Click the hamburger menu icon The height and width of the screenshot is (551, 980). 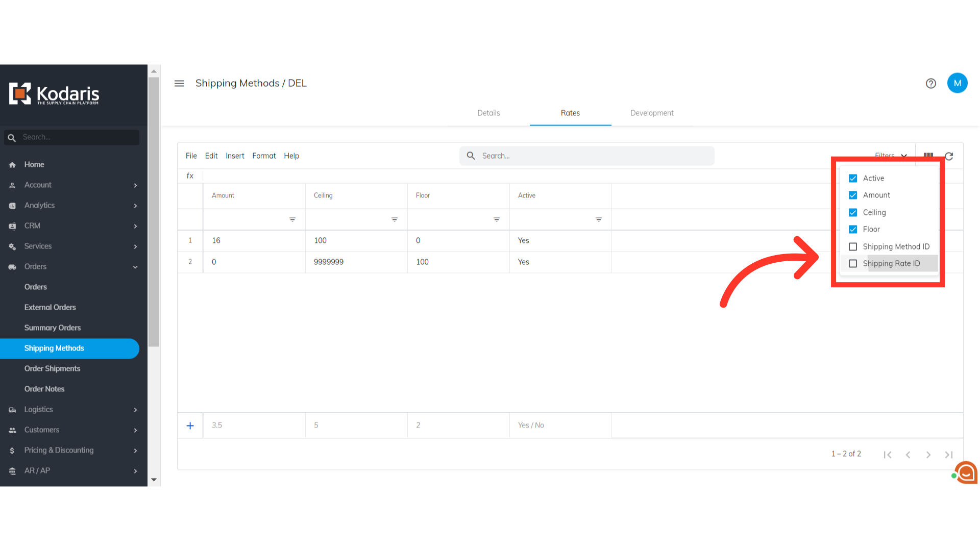coord(179,83)
